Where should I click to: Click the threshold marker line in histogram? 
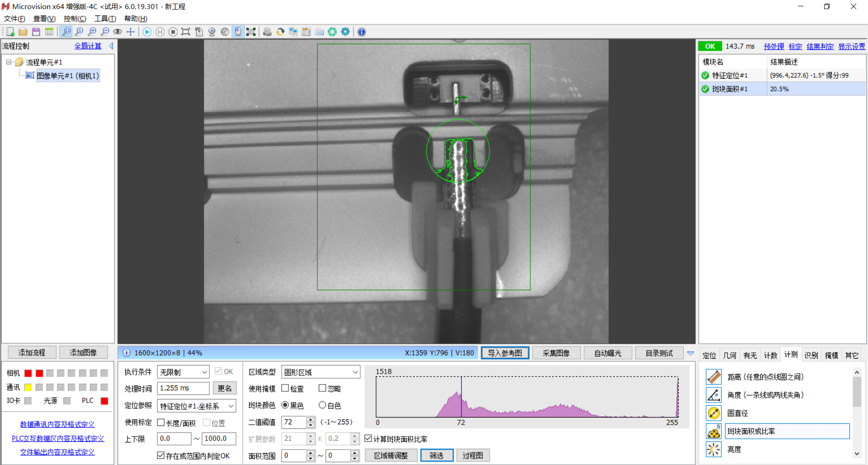click(x=461, y=397)
